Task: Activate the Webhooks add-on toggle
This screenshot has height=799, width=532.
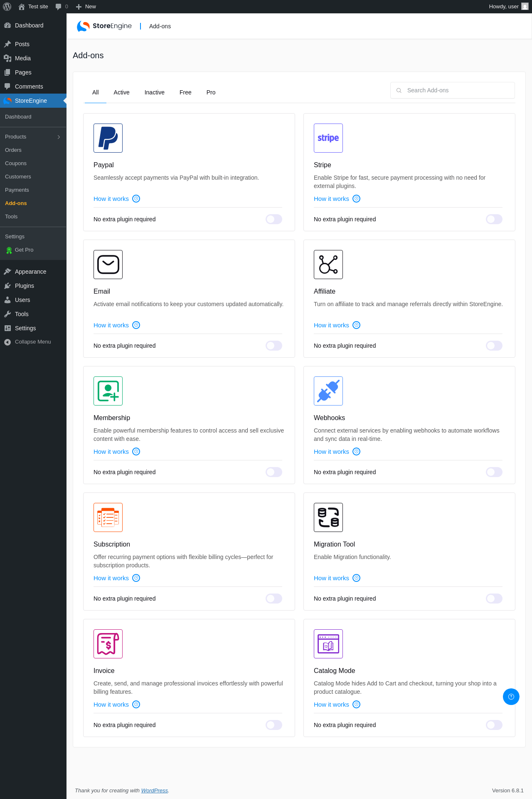Action: pyautogui.click(x=494, y=472)
